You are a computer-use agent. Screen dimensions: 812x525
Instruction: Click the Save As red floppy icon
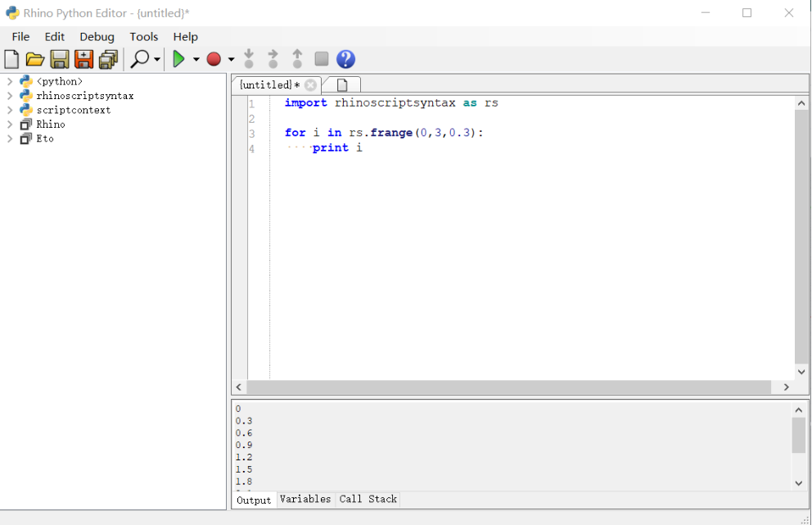coord(83,59)
